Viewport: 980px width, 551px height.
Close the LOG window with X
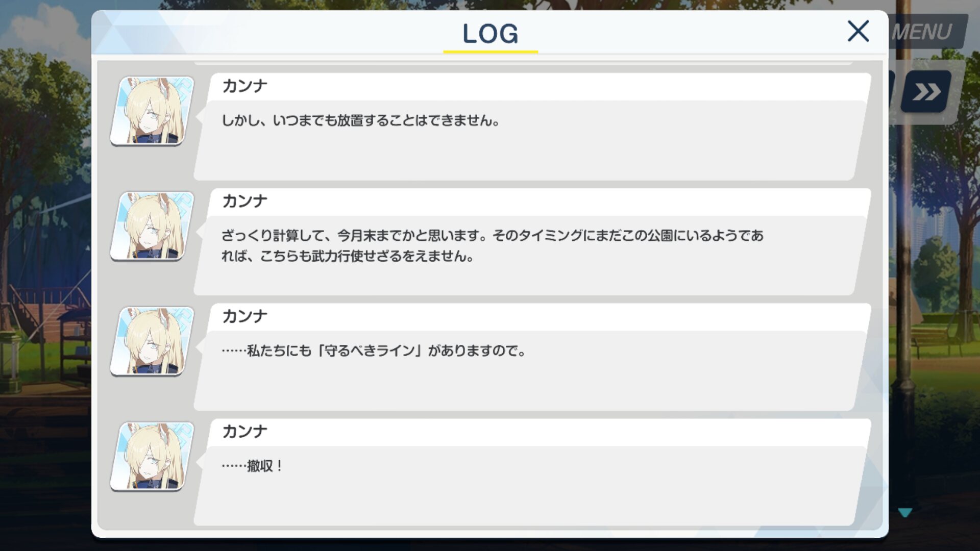tap(858, 31)
